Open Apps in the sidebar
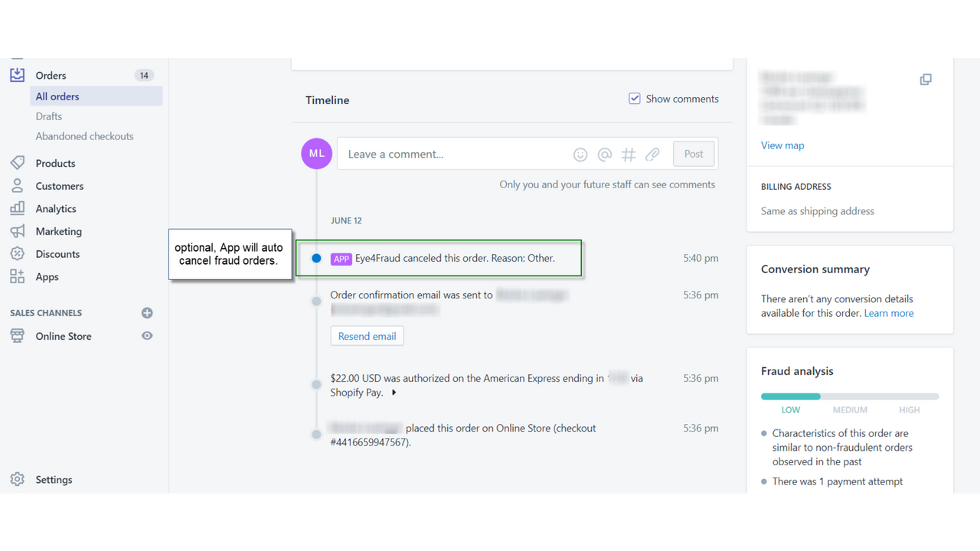The image size is (980, 551). point(47,276)
